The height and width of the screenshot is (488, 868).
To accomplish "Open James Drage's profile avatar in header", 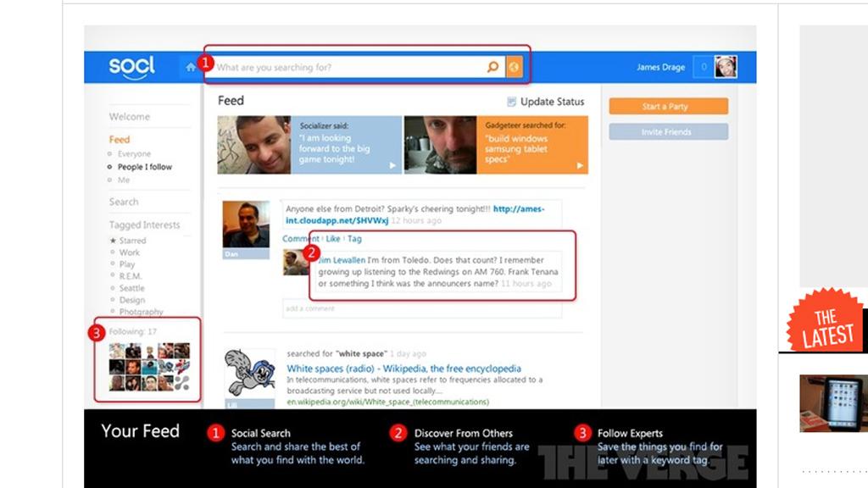I will pyautogui.click(x=726, y=67).
